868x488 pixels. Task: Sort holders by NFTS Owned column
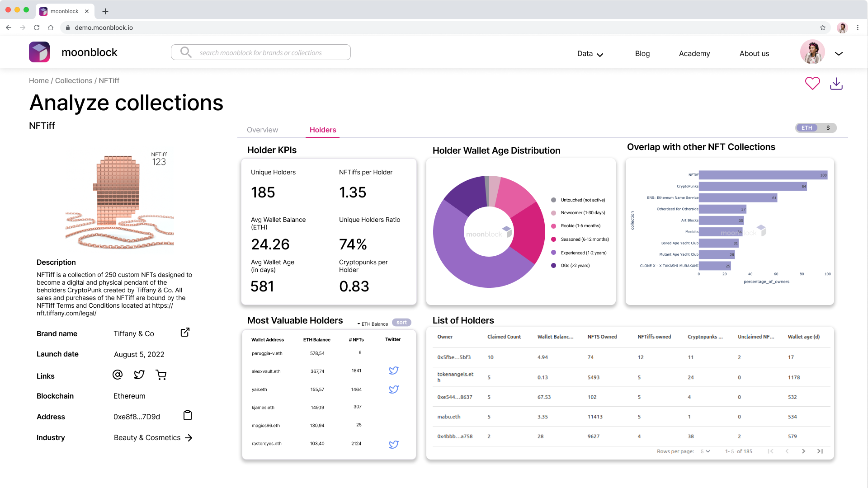point(602,337)
